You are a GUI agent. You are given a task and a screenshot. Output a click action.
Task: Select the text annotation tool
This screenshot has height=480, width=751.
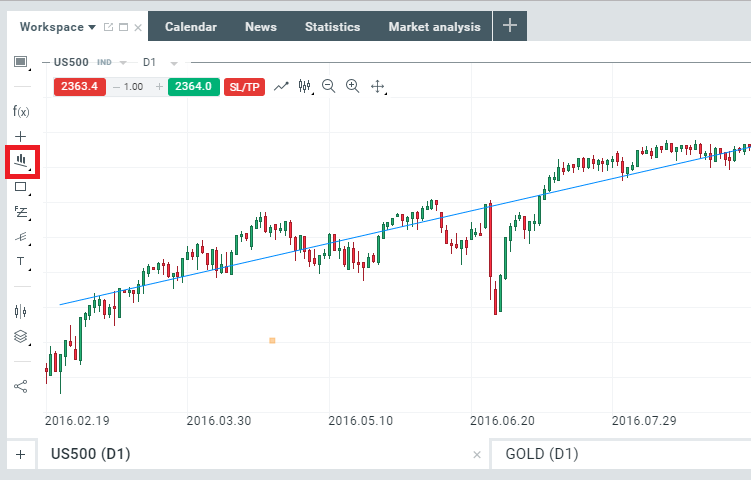21,262
